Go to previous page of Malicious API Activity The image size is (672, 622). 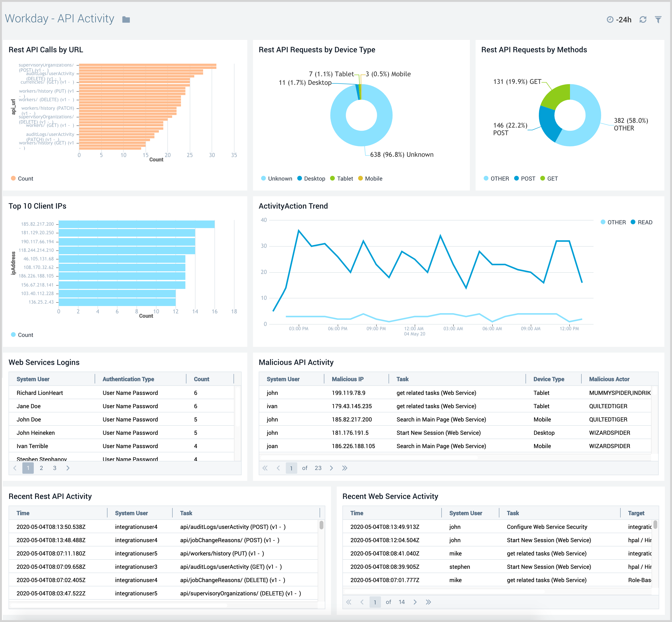(x=278, y=468)
